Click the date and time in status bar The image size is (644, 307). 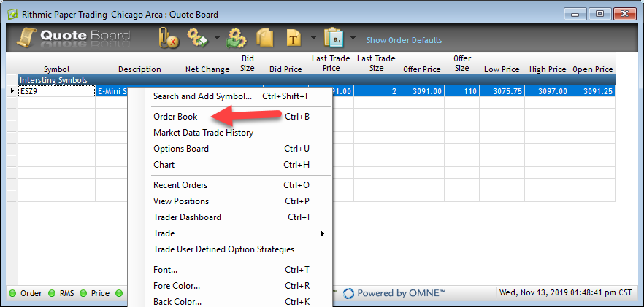pos(565,293)
